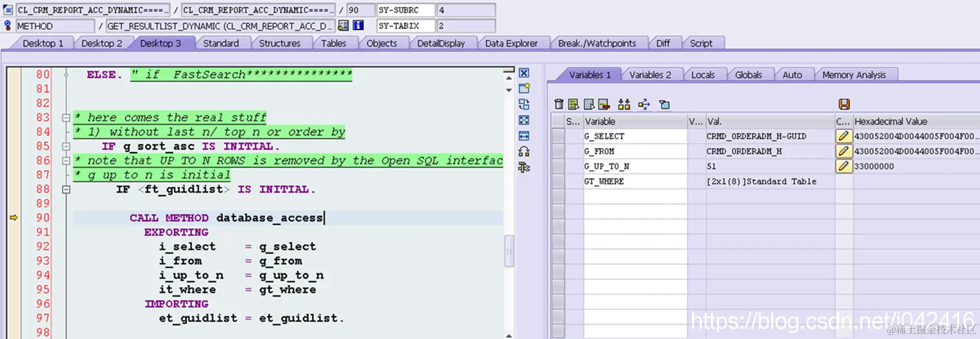Open the Objects tab

[x=381, y=43]
